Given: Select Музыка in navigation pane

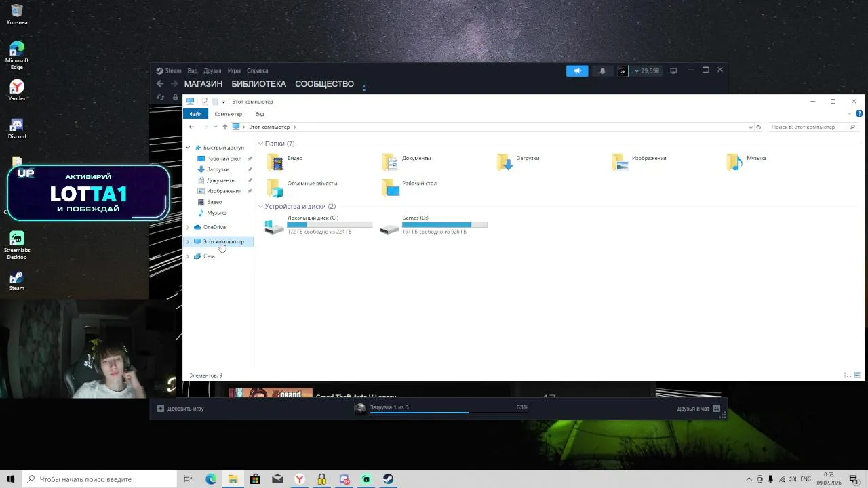Looking at the screenshot, I should [216, 213].
